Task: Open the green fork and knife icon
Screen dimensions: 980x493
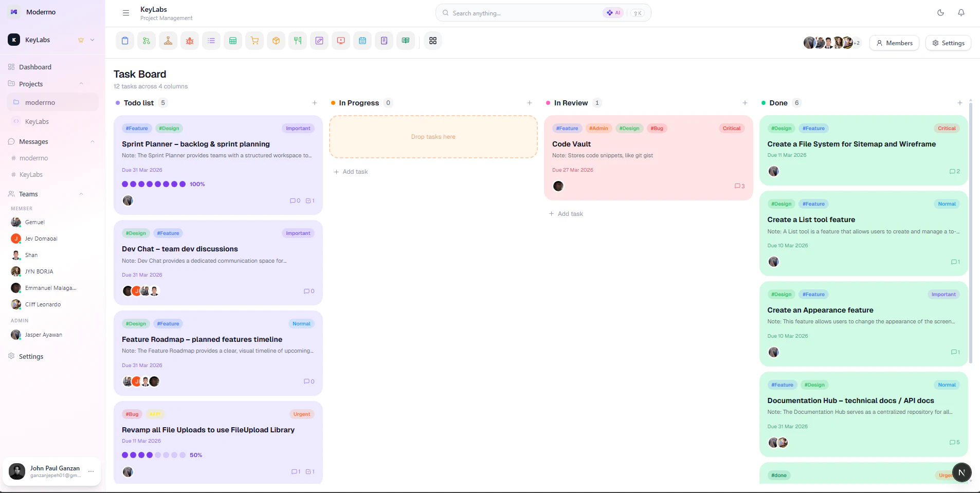Action: tap(298, 41)
